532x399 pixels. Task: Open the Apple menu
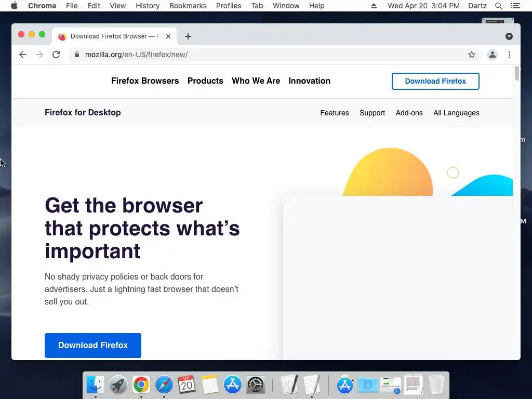pos(14,6)
